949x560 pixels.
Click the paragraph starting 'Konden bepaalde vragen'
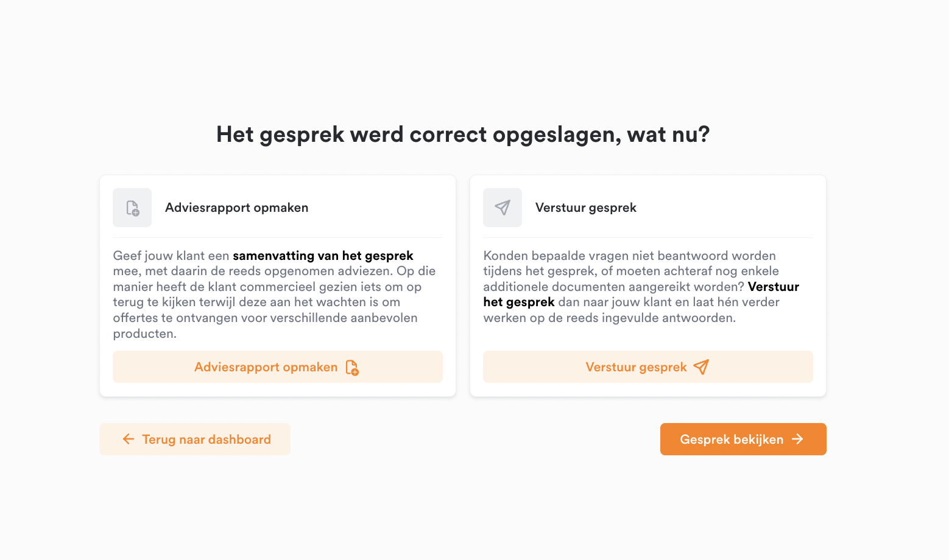click(x=642, y=287)
